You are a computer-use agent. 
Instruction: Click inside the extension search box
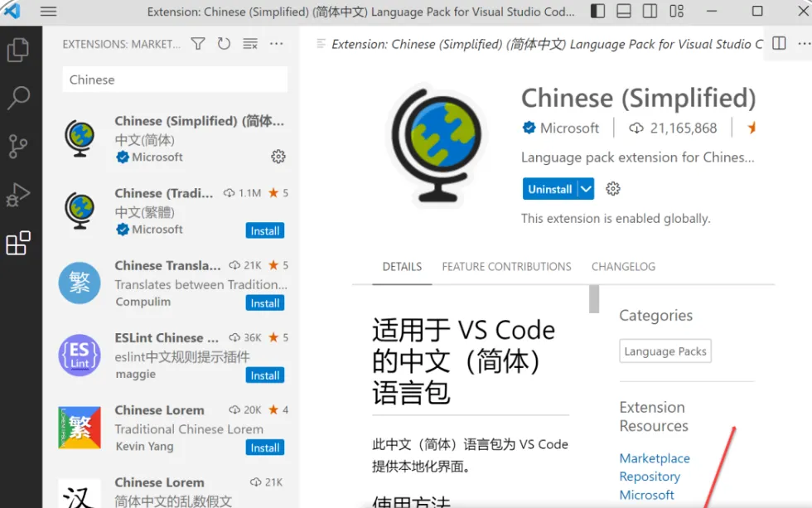174,79
